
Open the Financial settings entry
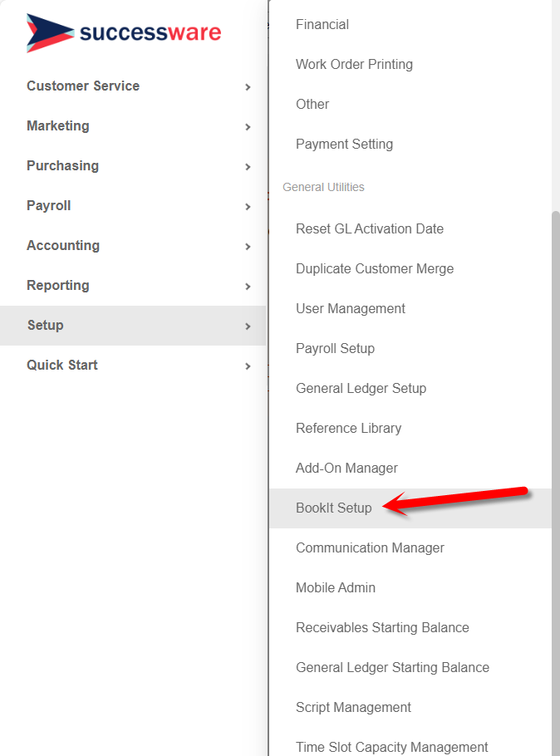[x=322, y=24]
